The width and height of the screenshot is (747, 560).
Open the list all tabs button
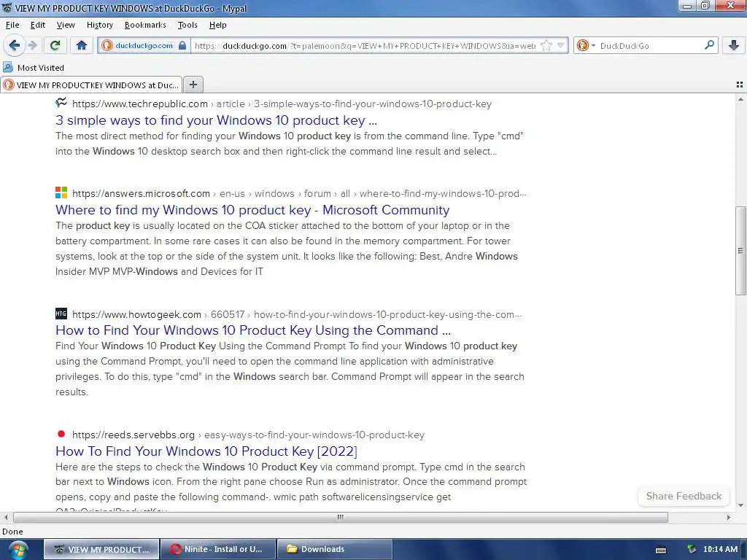click(x=739, y=85)
